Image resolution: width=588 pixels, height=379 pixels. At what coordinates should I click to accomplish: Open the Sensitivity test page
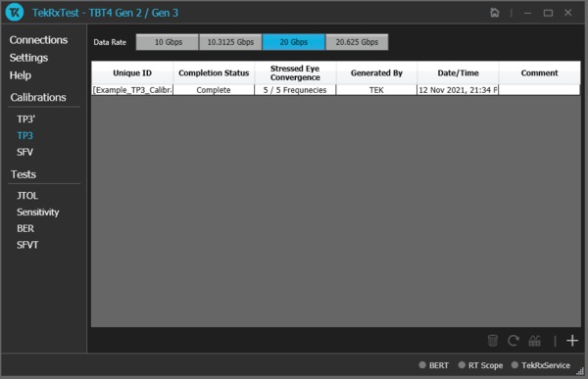(38, 212)
